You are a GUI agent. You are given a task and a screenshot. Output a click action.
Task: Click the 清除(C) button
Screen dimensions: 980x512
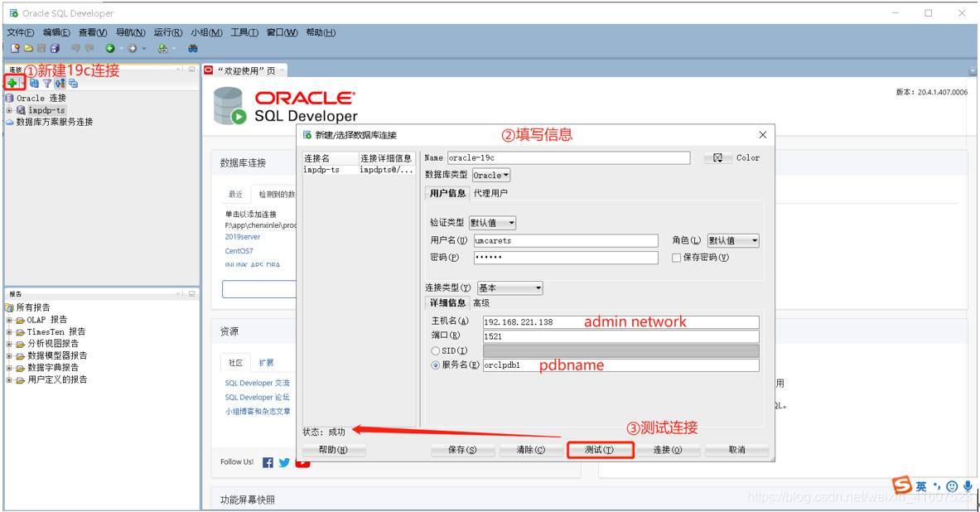pyautogui.click(x=531, y=450)
